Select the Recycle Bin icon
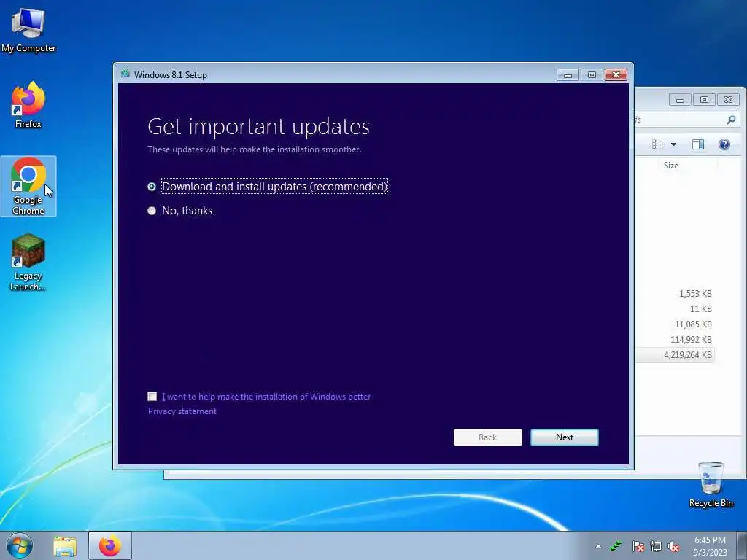747x560 pixels. 711,485
